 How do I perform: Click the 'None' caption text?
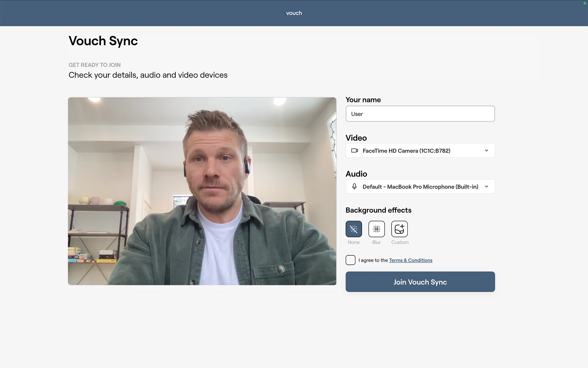pos(354,242)
